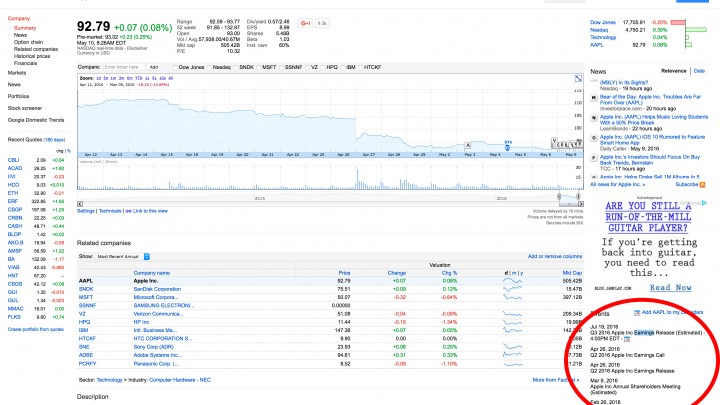Image resolution: width=720 pixels, height=405 pixels.
Task: Open the SanDisk Corporation company link
Action: click(157, 289)
